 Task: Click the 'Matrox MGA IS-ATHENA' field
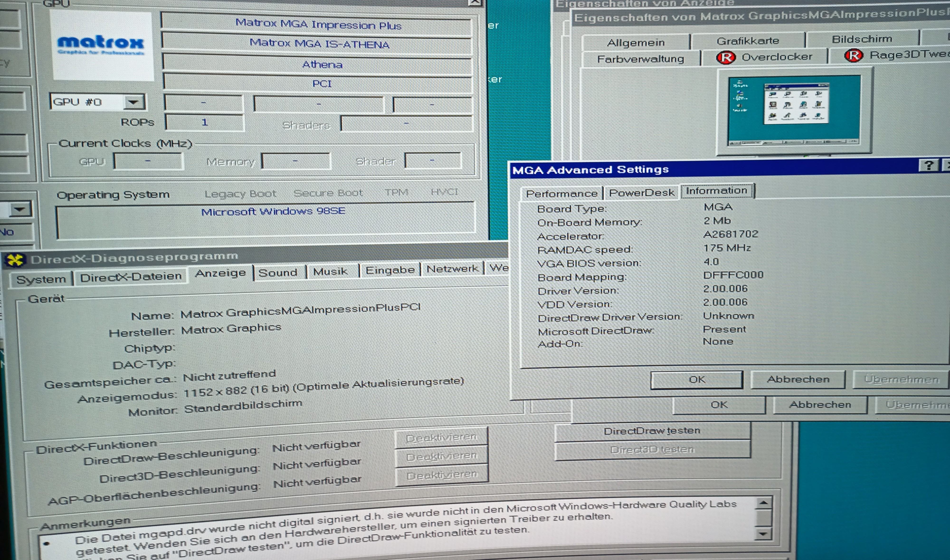pos(317,44)
